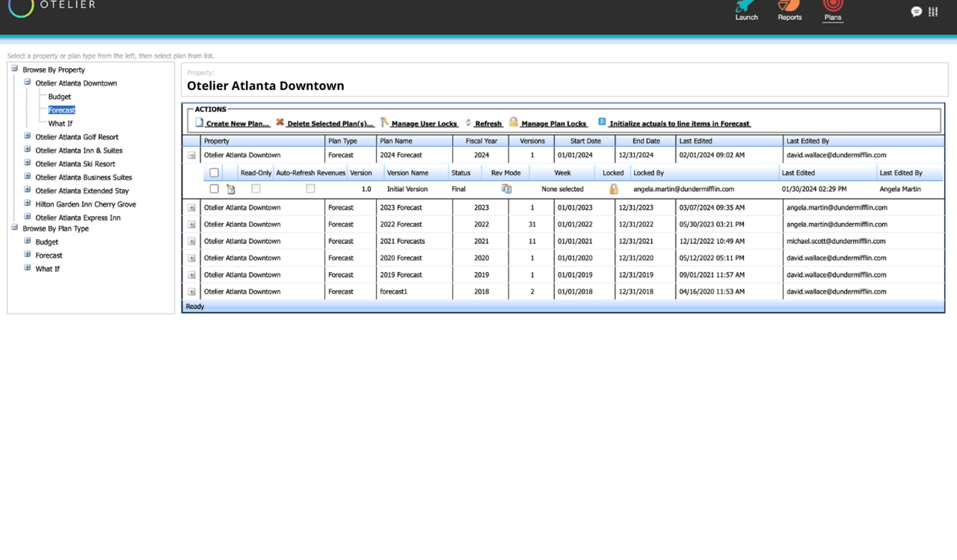Expand What If under Browse By Plan Type
This screenshot has height=560, width=957.
[x=27, y=268]
